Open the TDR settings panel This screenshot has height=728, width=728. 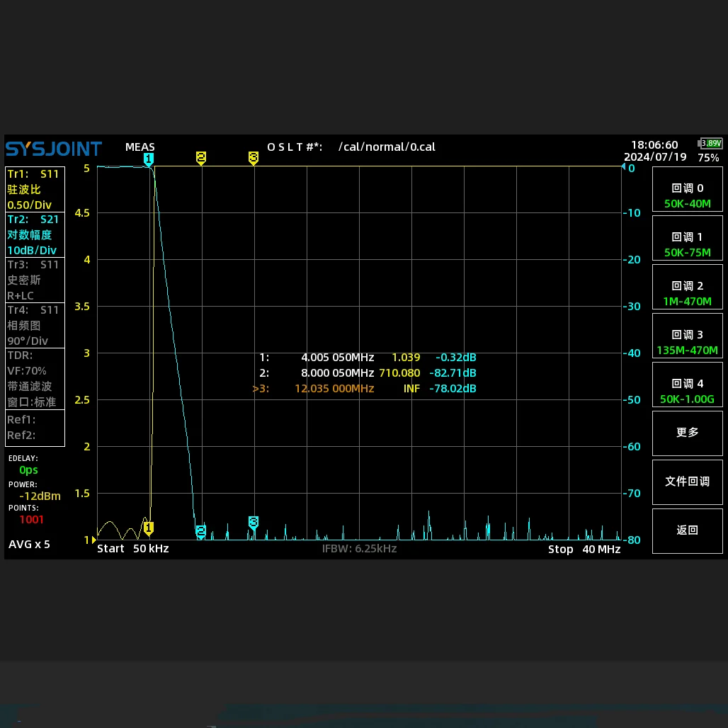click(35, 378)
